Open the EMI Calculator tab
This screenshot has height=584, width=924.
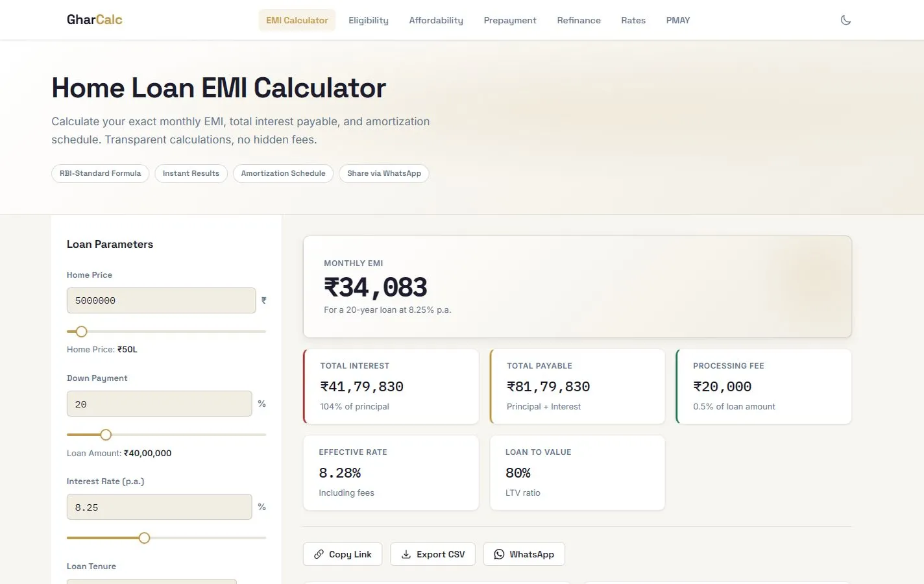click(x=297, y=20)
